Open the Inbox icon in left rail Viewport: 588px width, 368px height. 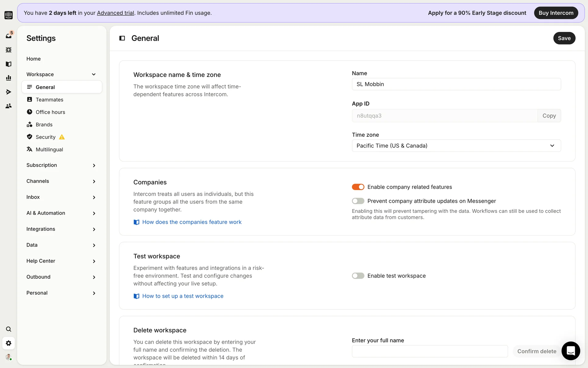(9, 36)
